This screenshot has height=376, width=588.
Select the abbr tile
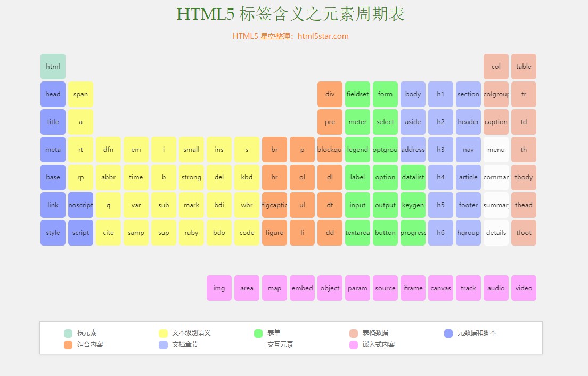pos(108,177)
